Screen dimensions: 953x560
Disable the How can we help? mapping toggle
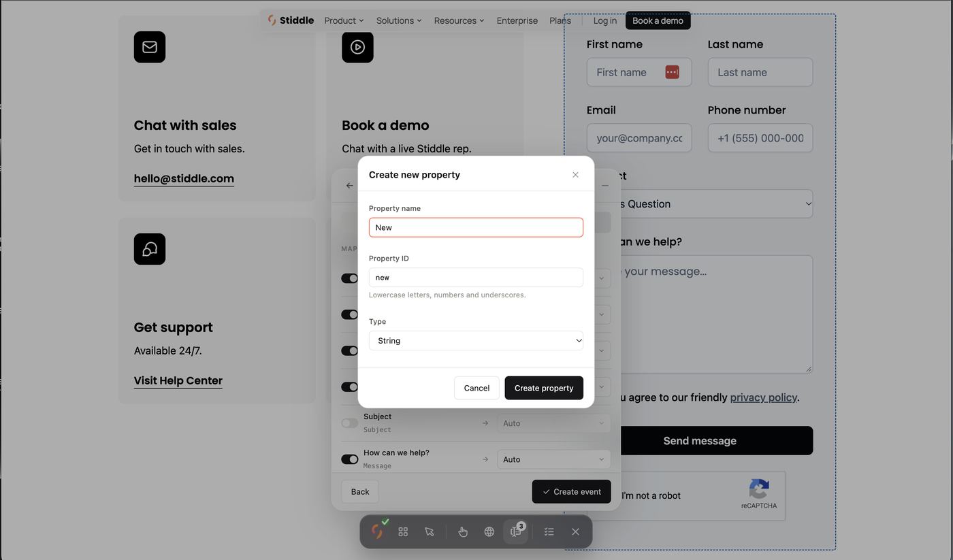click(x=350, y=459)
